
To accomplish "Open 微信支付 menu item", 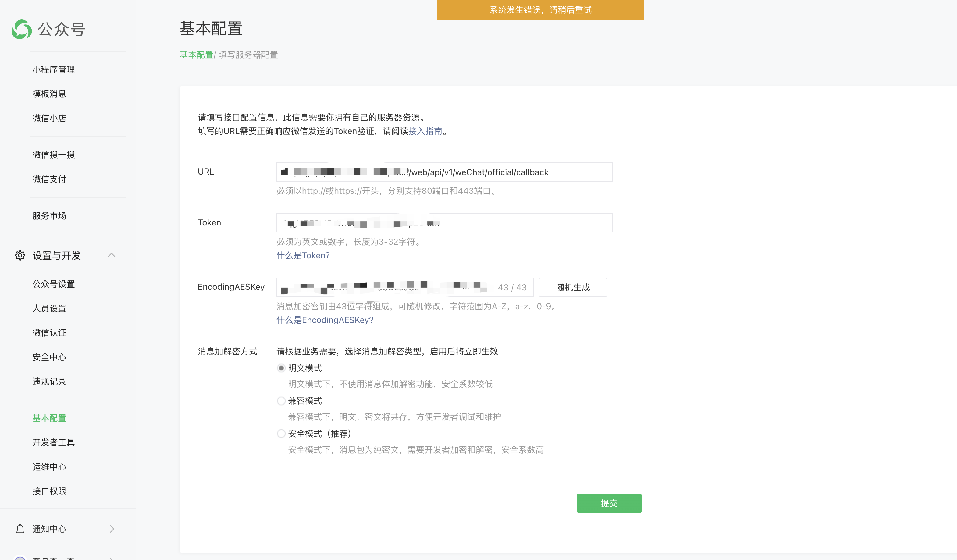I will click(49, 179).
